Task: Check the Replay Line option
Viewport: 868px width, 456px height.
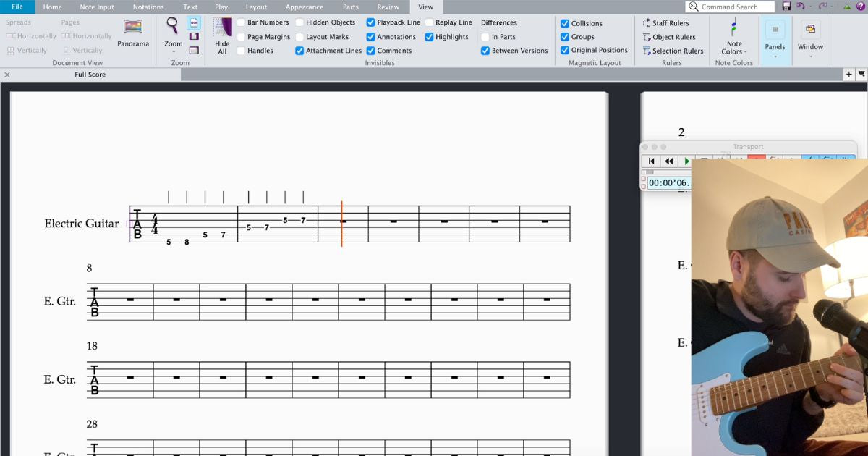Action: click(x=430, y=22)
